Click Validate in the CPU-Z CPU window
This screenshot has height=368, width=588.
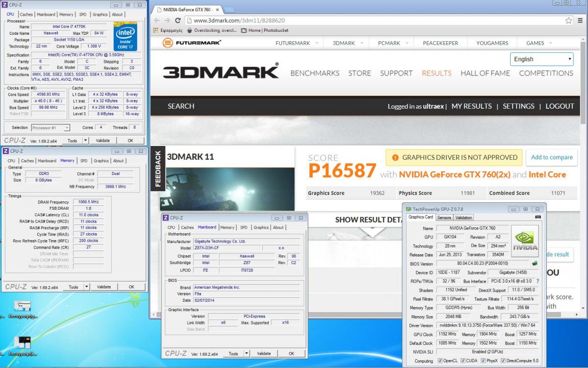(x=102, y=140)
